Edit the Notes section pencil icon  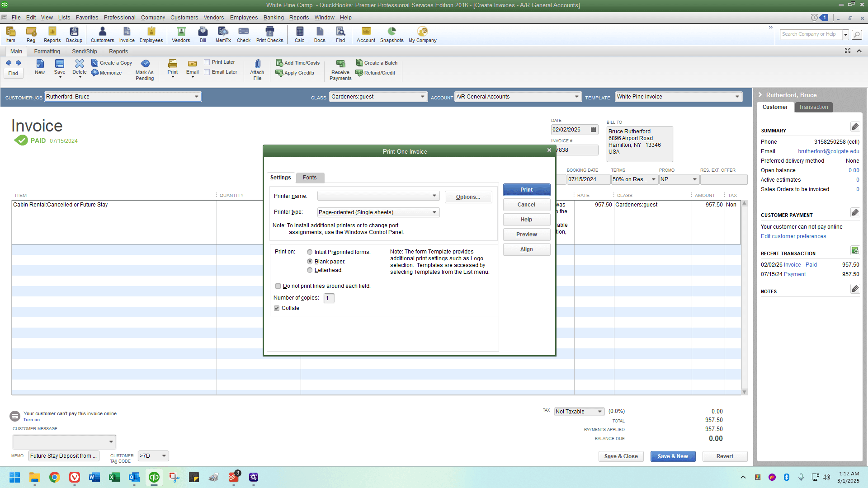click(x=855, y=289)
